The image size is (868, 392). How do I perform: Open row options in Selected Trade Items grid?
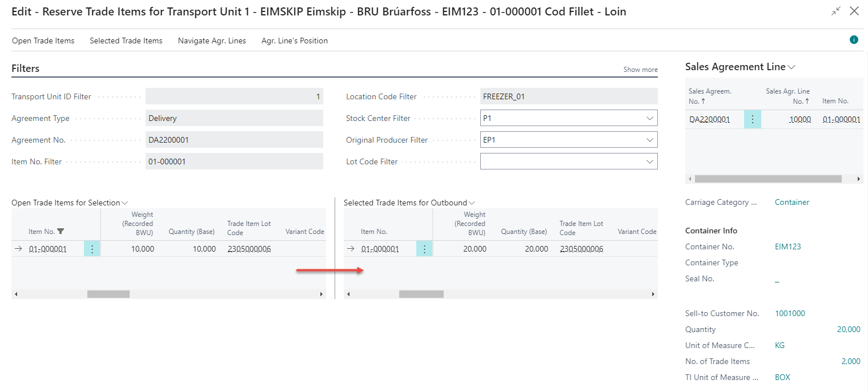424,249
